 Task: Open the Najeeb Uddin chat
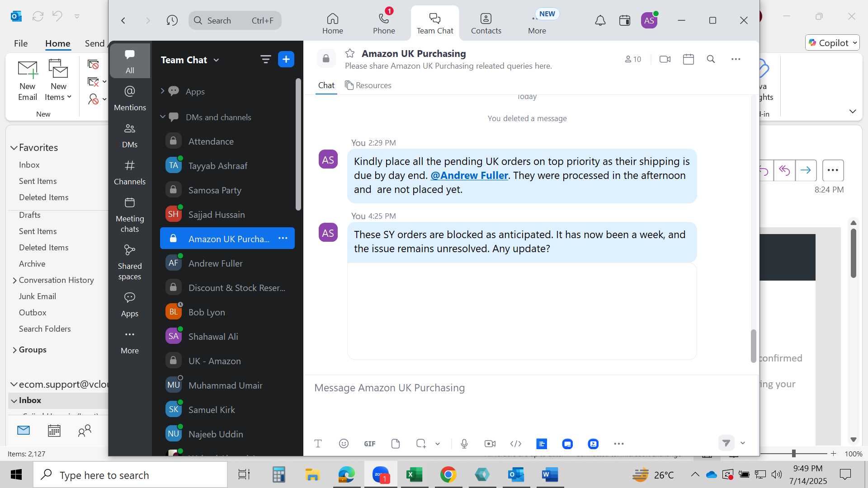click(227, 434)
